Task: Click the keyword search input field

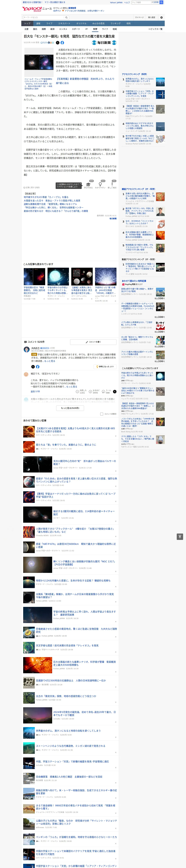Action: coord(44,18)
